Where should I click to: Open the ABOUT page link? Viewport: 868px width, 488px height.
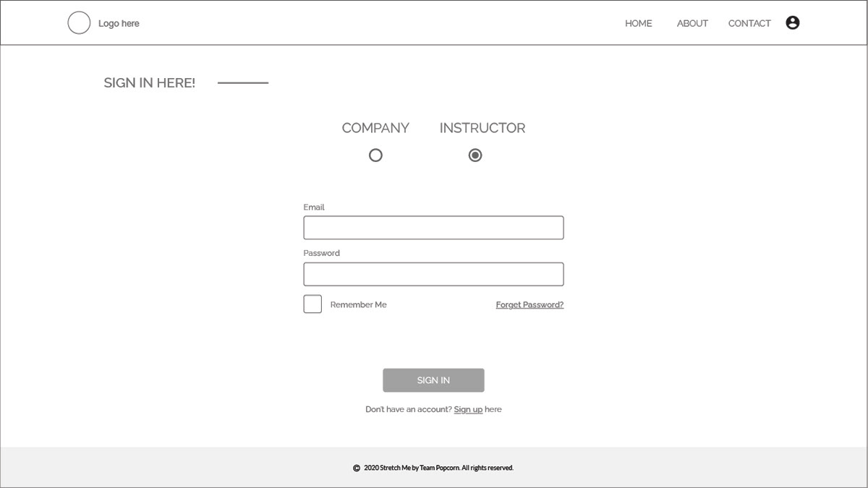click(692, 23)
